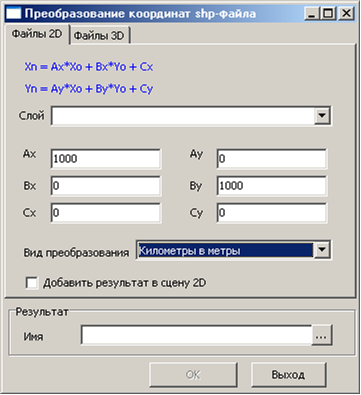
Task: Open the browse button with three dots
Action: click(322, 335)
